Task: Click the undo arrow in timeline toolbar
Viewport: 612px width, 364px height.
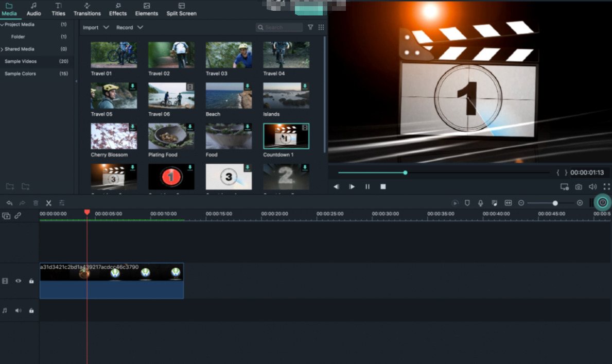Action: click(x=9, y=203)
